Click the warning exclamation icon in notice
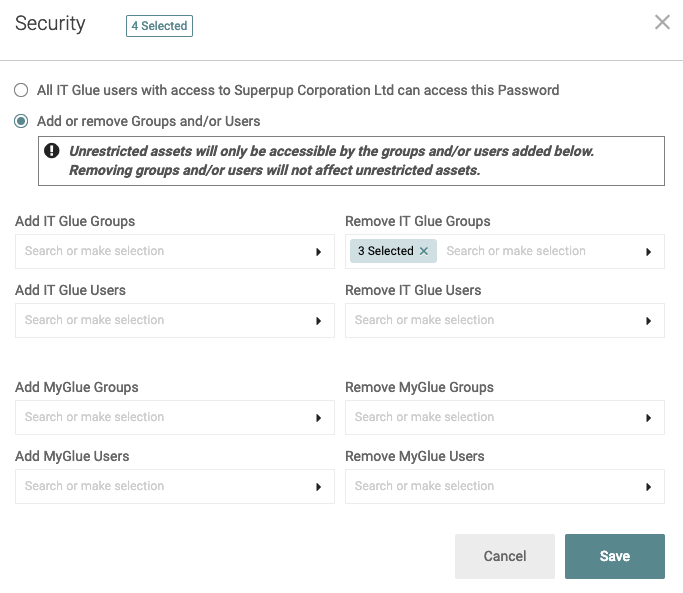Screen dimensions: 683x593 52,152
